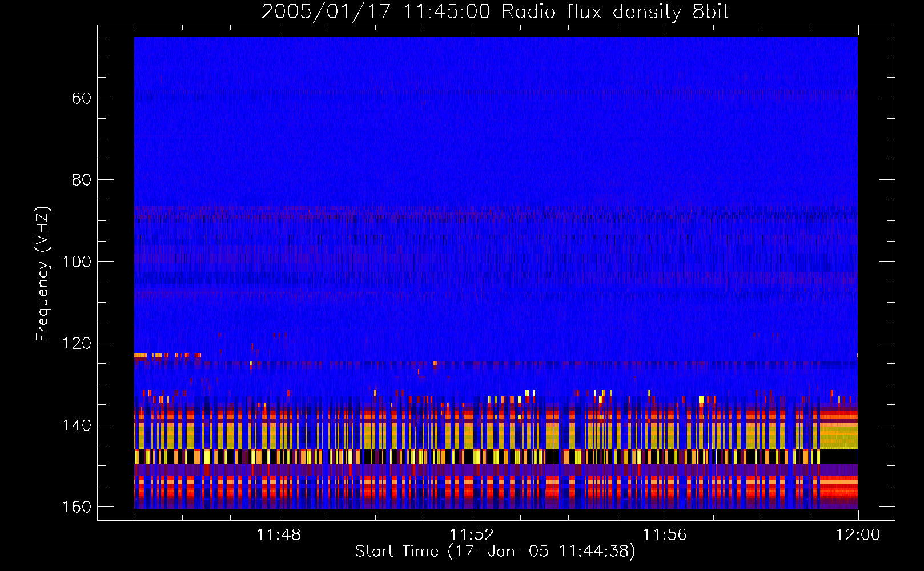This screenshot has height=571, width=924.
Task: Click the 160 frequency tick label
Action: (x=77, y=507)
